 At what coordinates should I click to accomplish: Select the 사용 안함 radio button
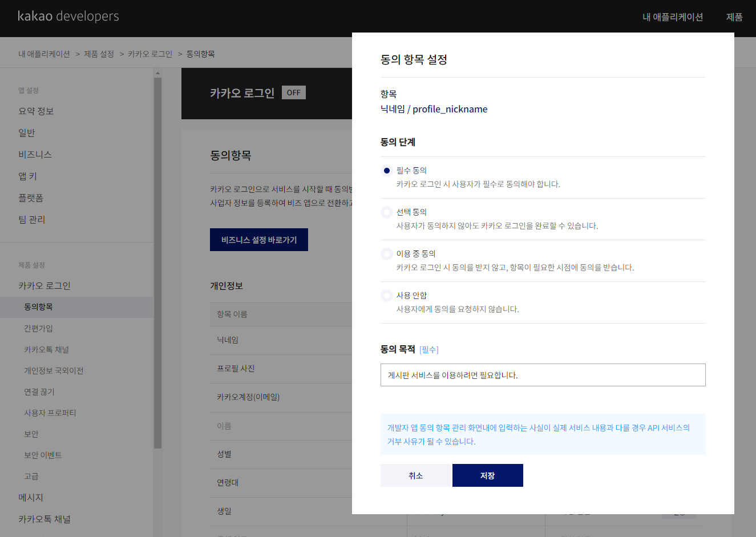387,296
